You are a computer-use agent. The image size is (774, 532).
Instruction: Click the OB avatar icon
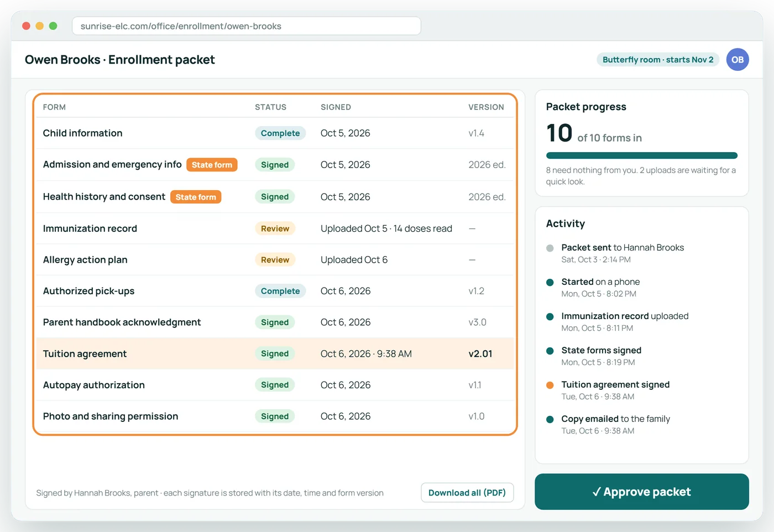coord(738,60)
